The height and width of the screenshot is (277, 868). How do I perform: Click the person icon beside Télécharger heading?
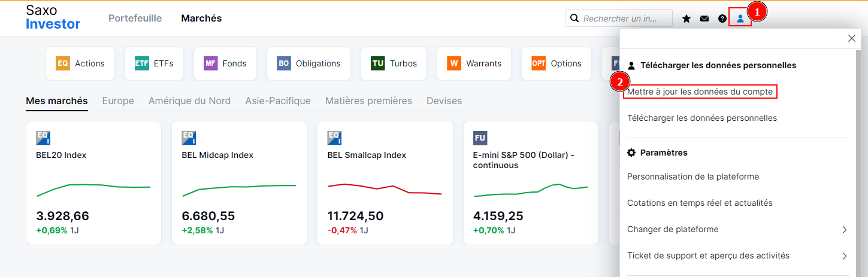[x=631, y=65]
